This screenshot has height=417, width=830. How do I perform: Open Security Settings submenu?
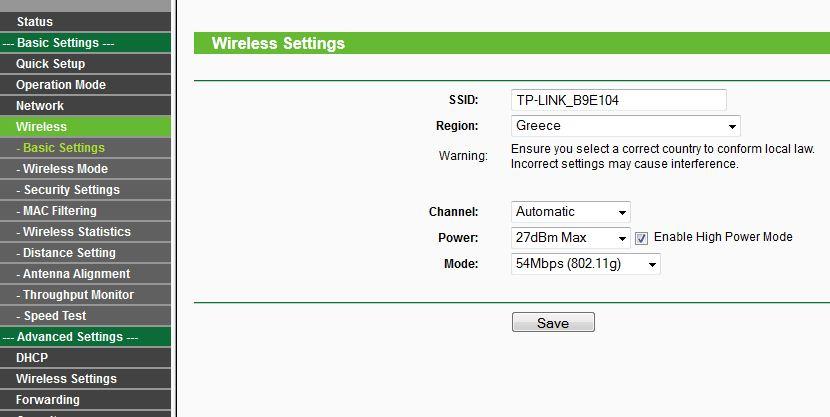tap(85, 189)
